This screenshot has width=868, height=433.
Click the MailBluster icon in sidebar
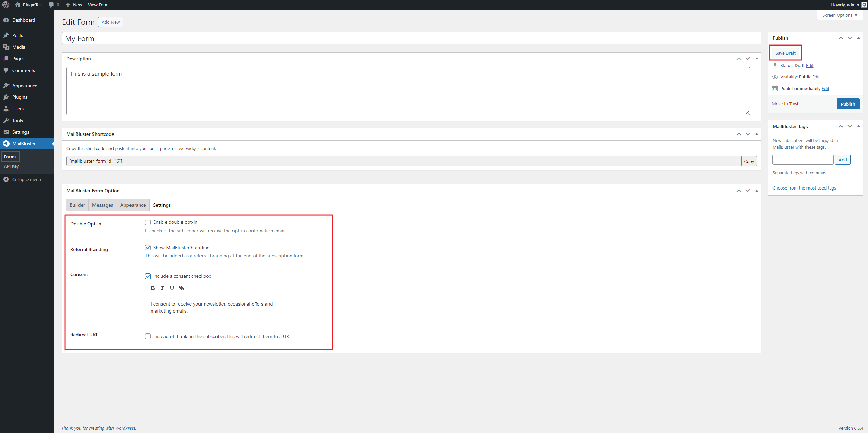pyautogui.click(x=6, y=144)
